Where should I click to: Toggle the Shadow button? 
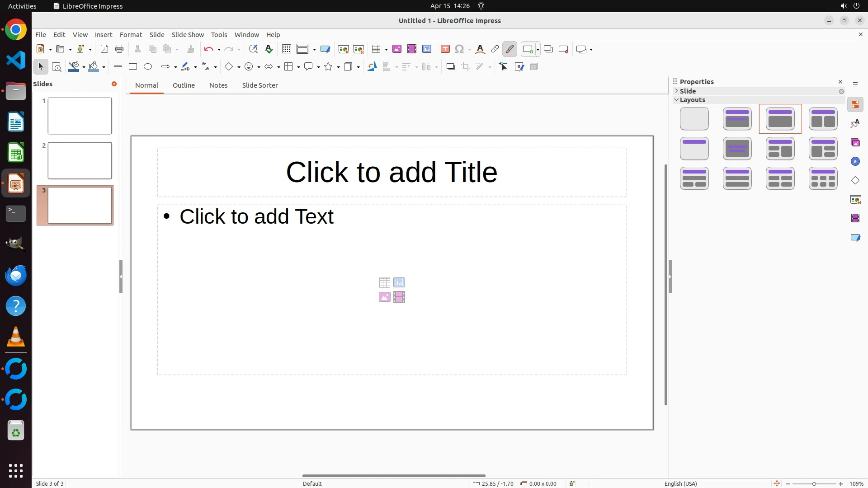click(x=450, y=67)
